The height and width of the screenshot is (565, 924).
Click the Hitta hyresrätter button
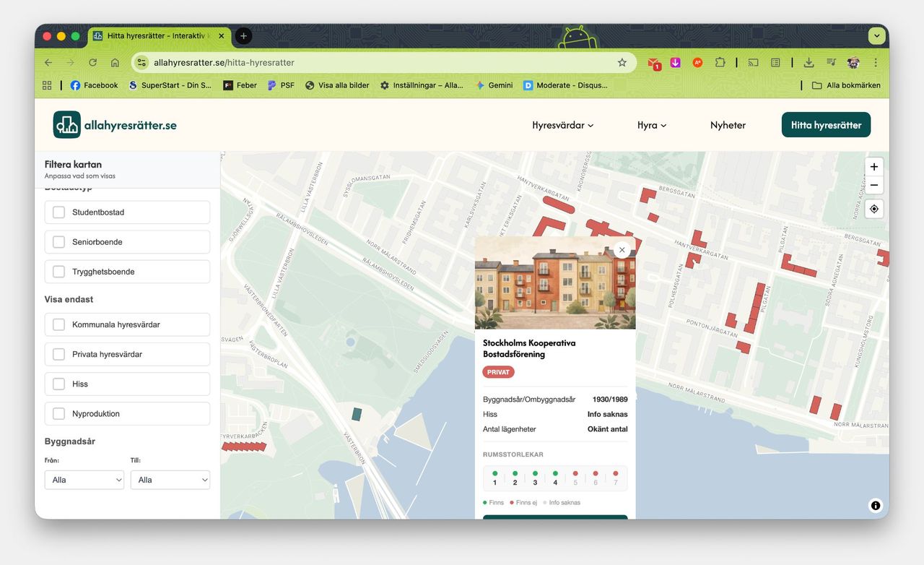[826, 125]
